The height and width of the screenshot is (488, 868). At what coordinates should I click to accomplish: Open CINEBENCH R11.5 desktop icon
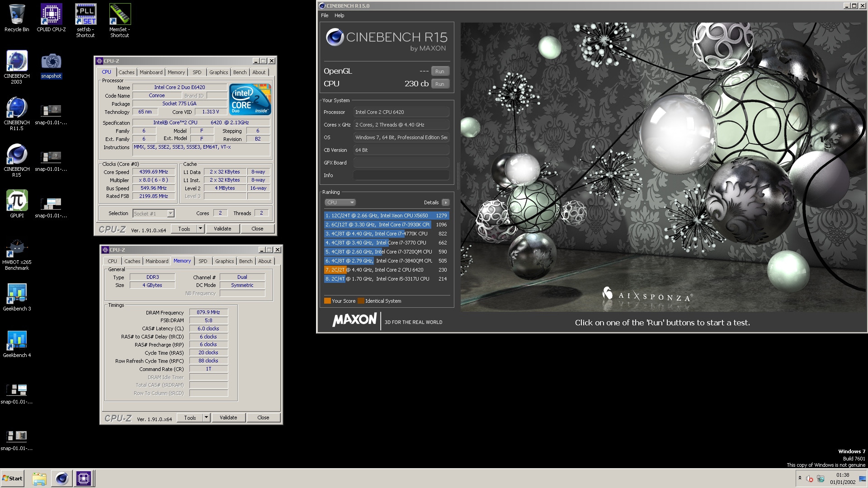tap(17, 114)
